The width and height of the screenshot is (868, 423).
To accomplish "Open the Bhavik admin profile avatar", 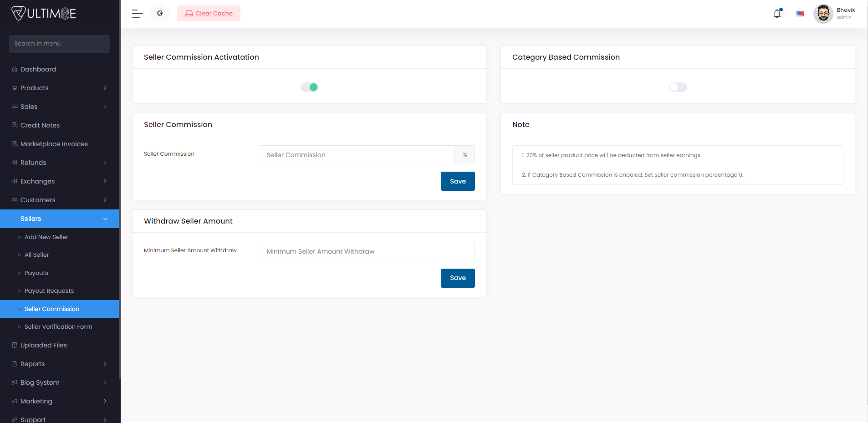I will pos(823,14).
